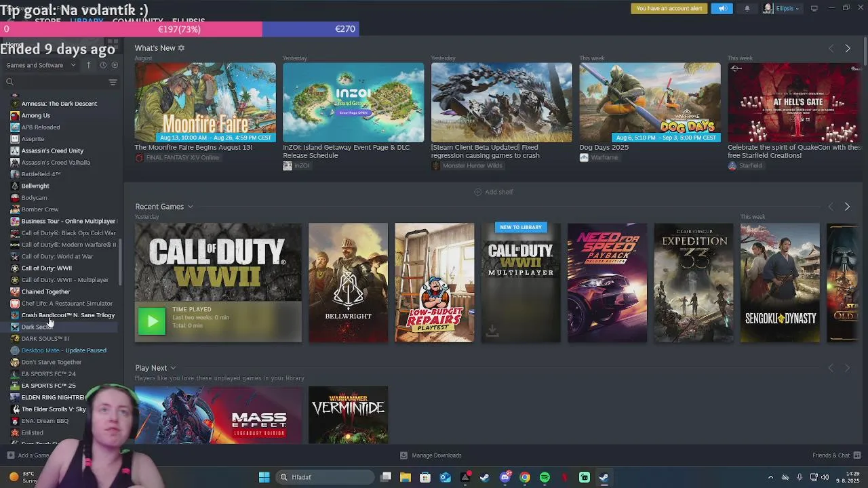Open Windows Start menu
Screen dimensions: 868x488
click(264, 477)
